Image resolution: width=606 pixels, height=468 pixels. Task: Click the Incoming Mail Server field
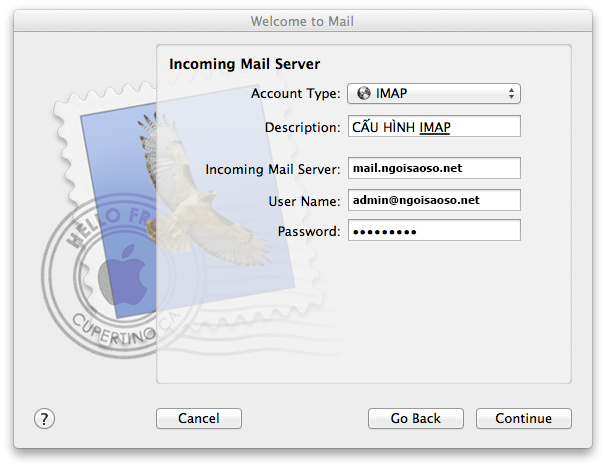point(434,168)
